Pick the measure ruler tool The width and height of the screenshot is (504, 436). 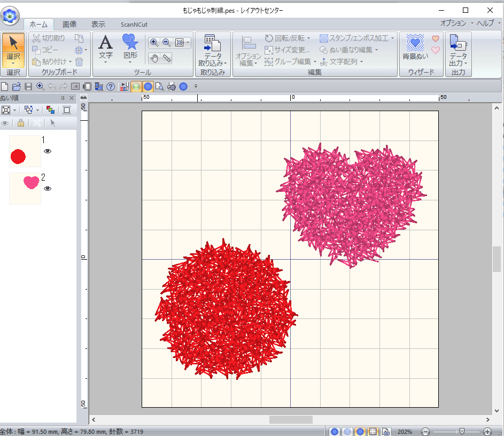coord(167,58)
